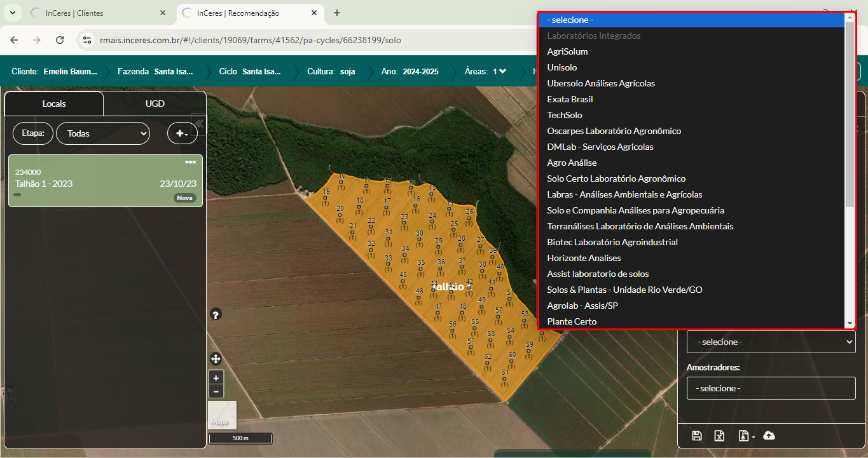Choose Solo e Companhia Análises para Agropecuária
This screenshot has height=458, width=868.
coord(692,210)
